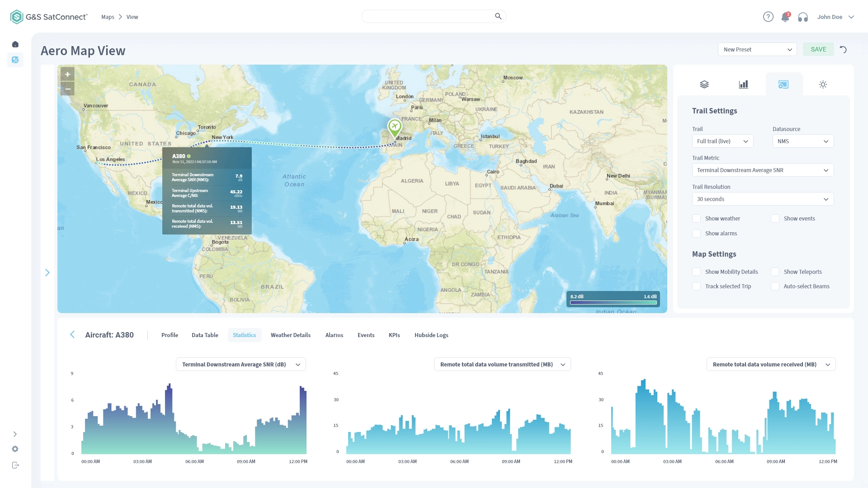Select the map view icon in sidebar
The image size is (868, 488).
point(15,60)
